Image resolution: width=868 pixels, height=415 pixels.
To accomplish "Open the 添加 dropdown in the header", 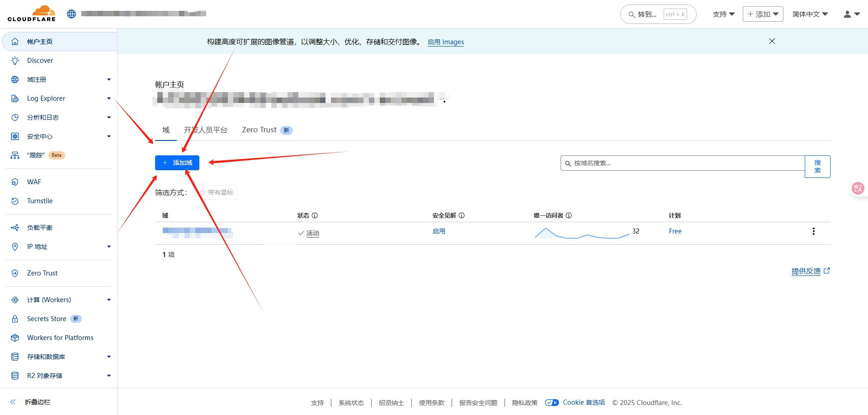I will click(763, 14).
